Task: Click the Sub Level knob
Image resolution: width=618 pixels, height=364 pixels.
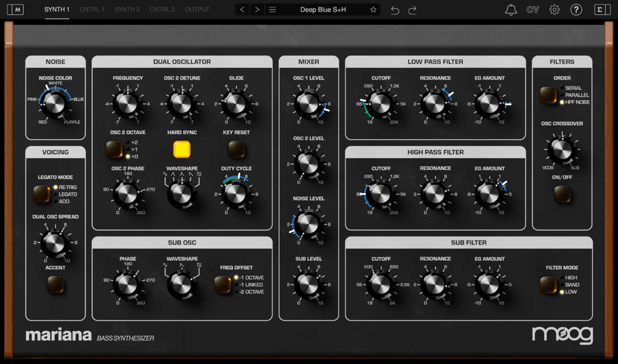Action: click(308, 285)
